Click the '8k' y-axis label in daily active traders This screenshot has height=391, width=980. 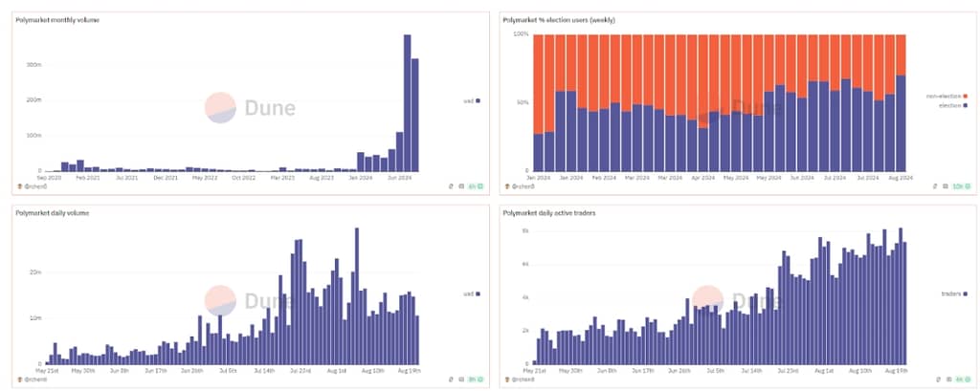(525, 231)
